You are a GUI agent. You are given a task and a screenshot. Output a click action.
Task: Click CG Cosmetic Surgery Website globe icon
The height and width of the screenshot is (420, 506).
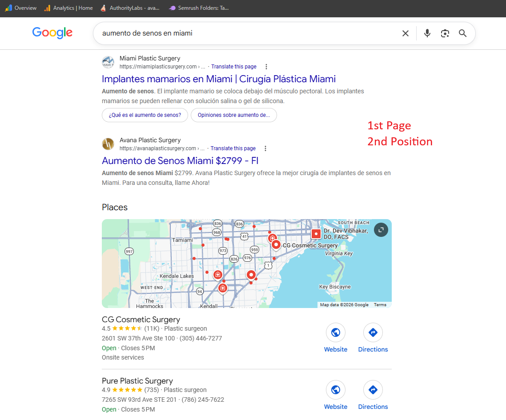[x=336, y=332]
